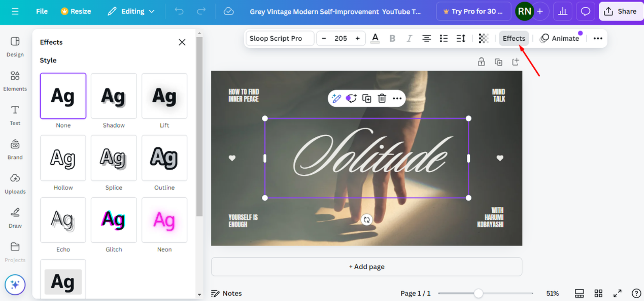
Task: Open the Text panel in the sidebar
Action: tap(15, 115)
